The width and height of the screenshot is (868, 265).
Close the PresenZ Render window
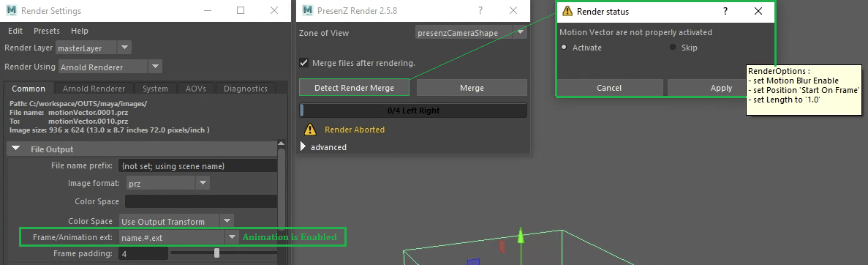point(513,10)
